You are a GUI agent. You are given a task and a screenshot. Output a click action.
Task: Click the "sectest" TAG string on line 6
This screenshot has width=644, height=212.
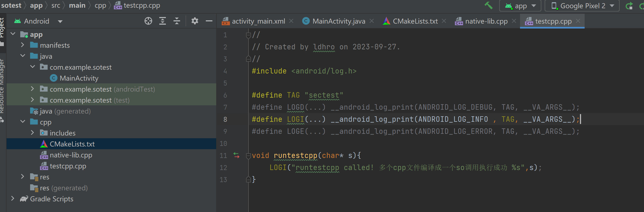point(324,95)
